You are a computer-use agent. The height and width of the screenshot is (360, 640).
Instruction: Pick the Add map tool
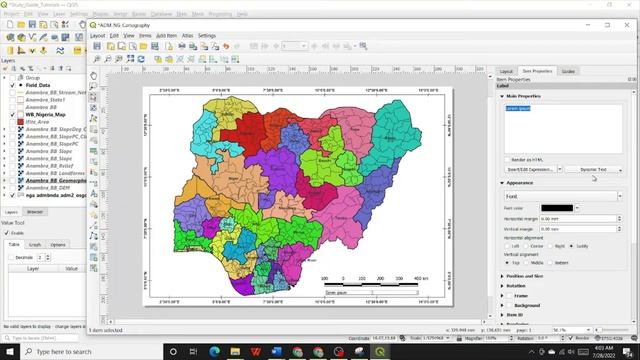click(x=93, y=129)
